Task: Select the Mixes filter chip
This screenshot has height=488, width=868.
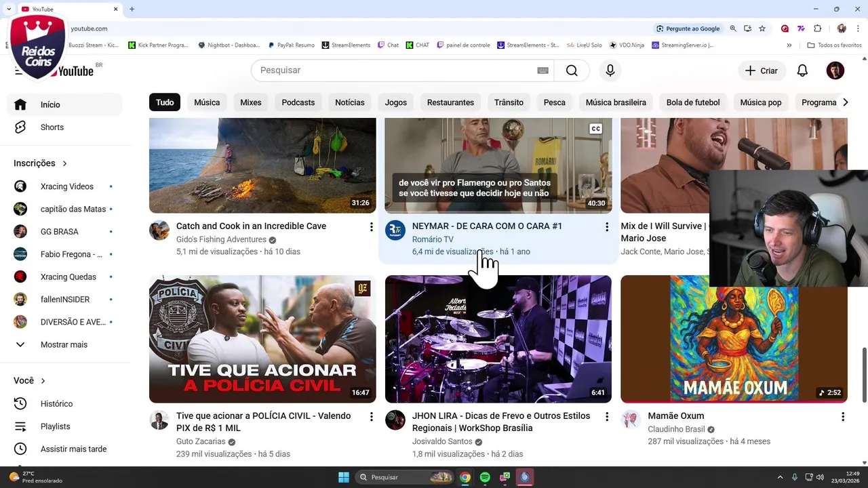Action: pyautogui.click(x=251, y=102)
